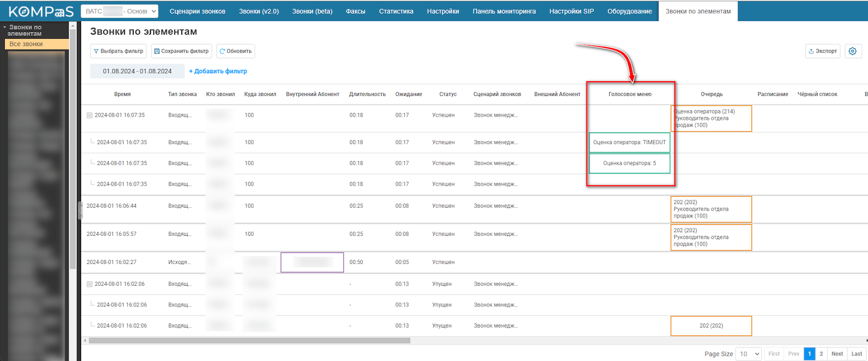This screenshot has width=868, height=361.
Task: Click sidebar collapse handle
Action: click(81, 210)
